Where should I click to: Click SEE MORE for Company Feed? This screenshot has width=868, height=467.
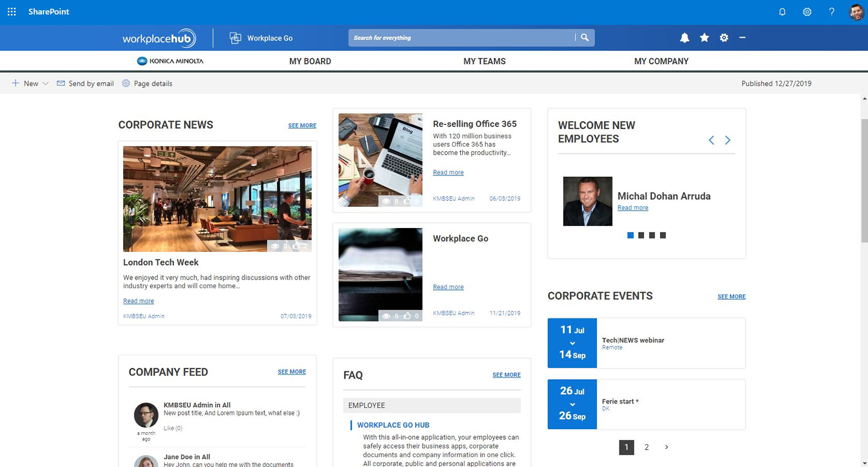[292, 372]
